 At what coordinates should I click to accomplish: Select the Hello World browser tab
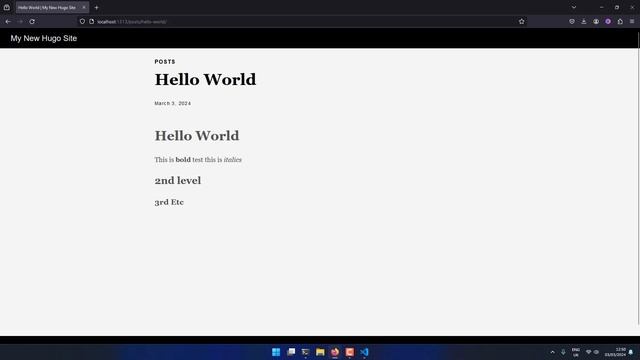tap(52, 7)
